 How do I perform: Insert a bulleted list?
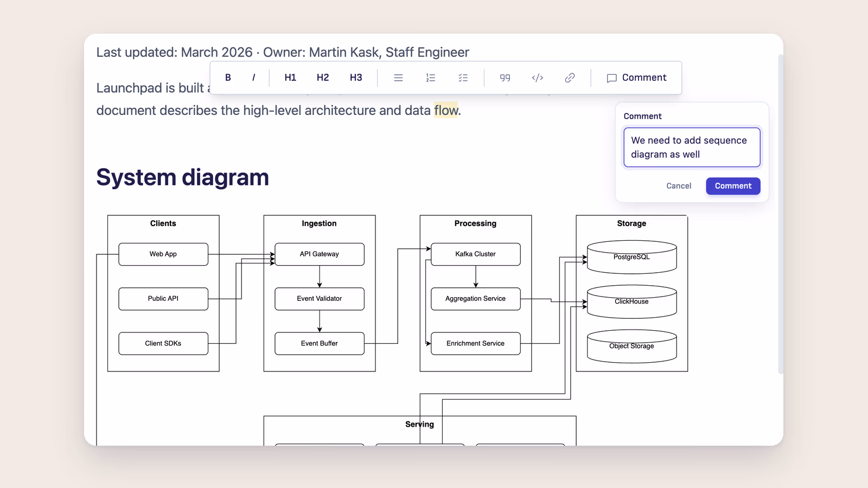(398, 78)
